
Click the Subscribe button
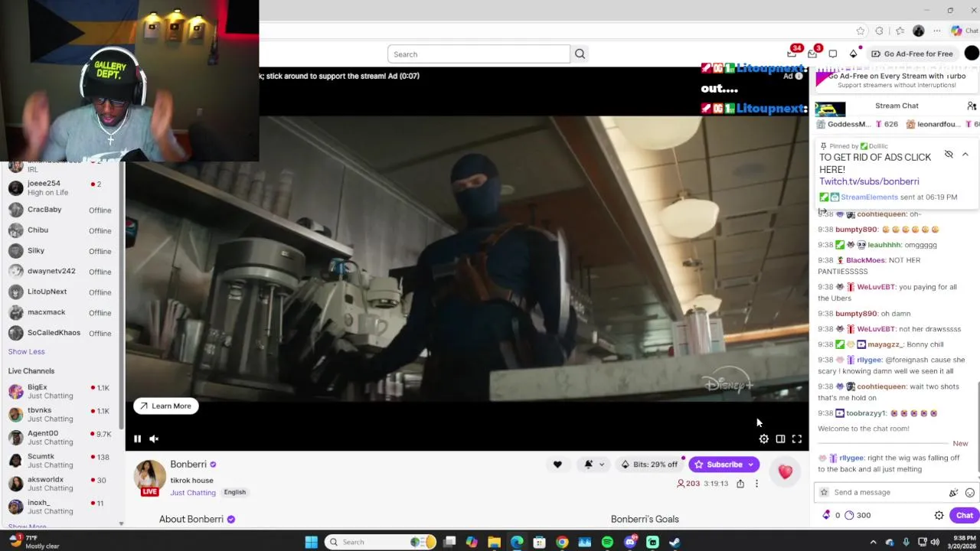(724, 465)
